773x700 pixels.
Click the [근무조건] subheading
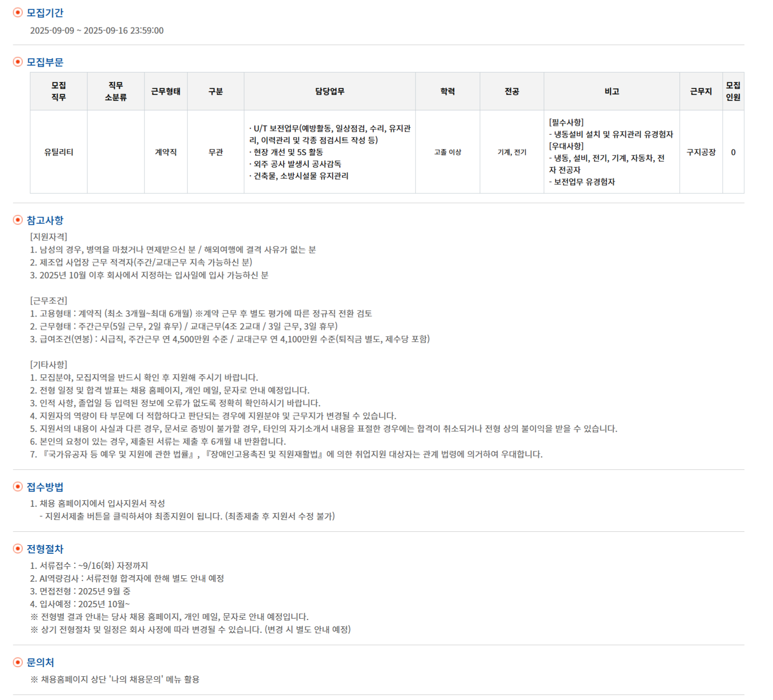[x=49, y=301]
